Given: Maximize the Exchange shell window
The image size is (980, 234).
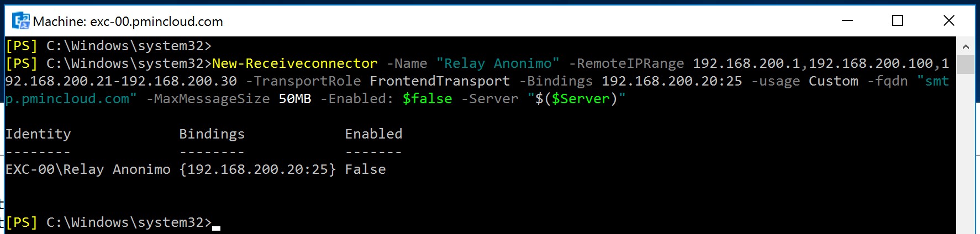Looking at the screenshot, I should coord(898,21).
